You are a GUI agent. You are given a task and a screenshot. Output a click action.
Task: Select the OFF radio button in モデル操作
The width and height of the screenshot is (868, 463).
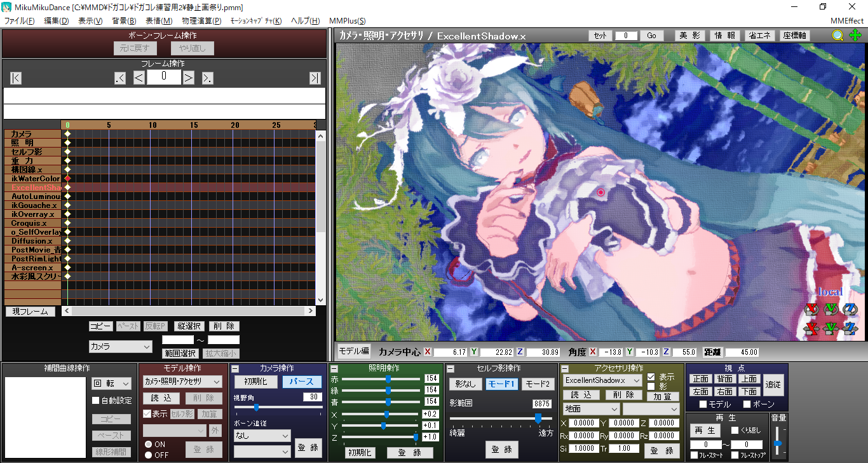148,455
